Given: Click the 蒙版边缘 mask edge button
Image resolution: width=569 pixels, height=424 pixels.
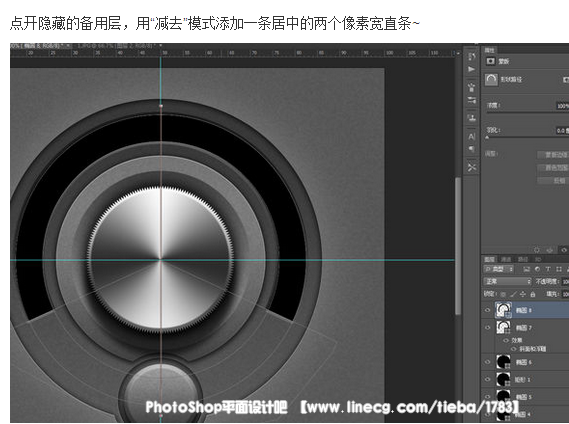Looking at the screenshot, I should pos(553,155).
